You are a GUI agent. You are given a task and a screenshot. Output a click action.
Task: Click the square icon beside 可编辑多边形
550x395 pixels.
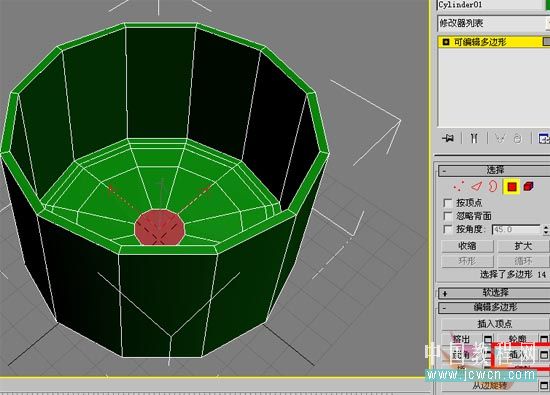[446, 42]
